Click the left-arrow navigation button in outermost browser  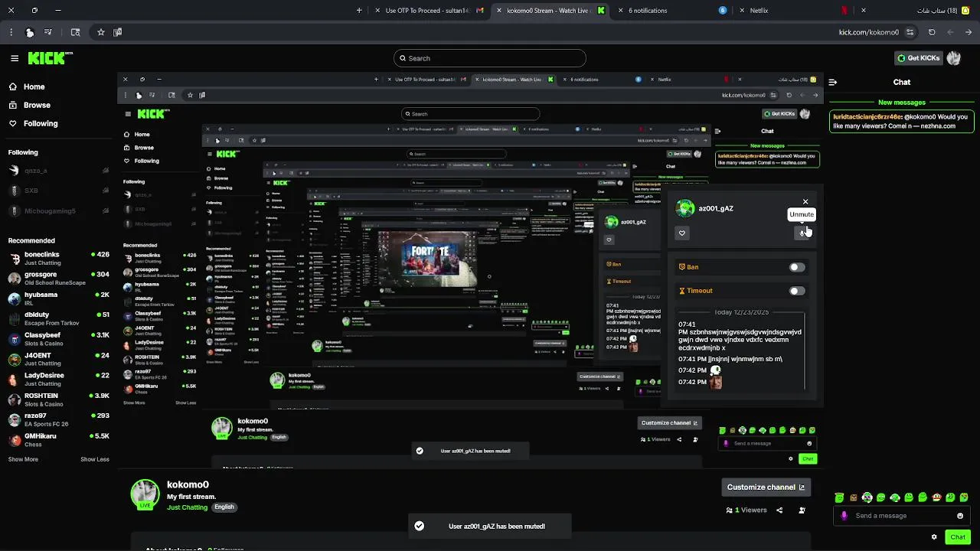(950, 32)
